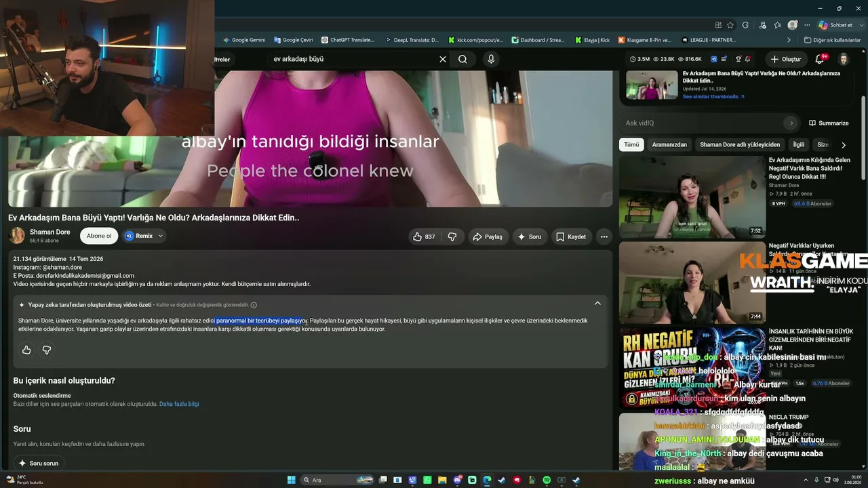The width and height of the screenshot is (868, 488).
Task: Add this page to favorites star icon
Action: (730, 25)
